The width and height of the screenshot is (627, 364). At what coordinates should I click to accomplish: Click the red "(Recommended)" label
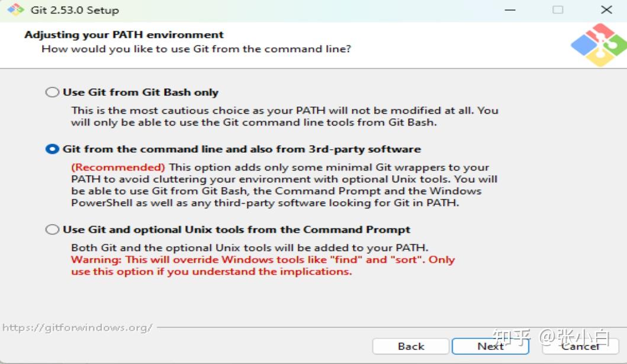[x=118, y=167]
